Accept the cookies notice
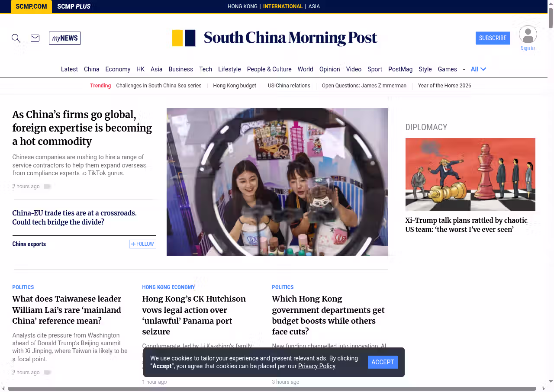Viewport: 554px width, 392px height. point(383,362)
